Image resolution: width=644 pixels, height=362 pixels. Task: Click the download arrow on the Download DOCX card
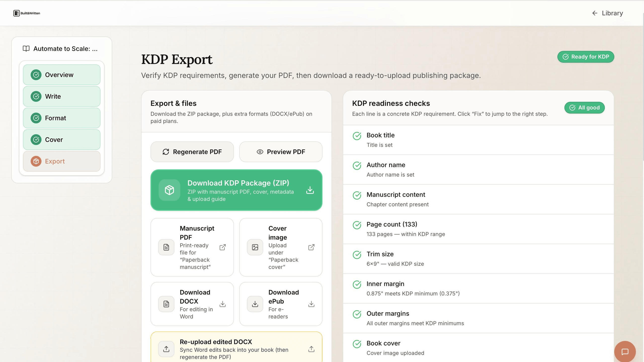(x=223, y=304)
